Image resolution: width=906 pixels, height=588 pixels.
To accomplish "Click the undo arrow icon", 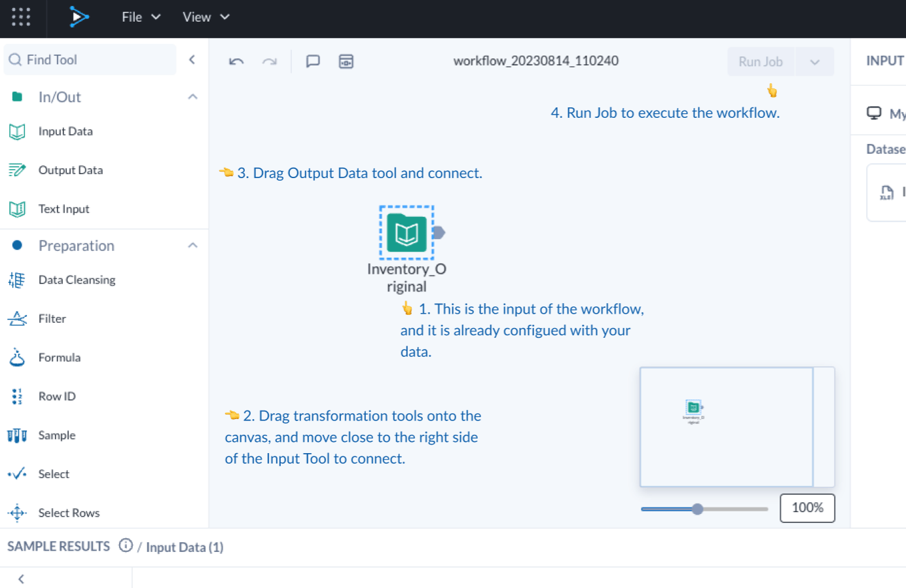I will 236,62.
